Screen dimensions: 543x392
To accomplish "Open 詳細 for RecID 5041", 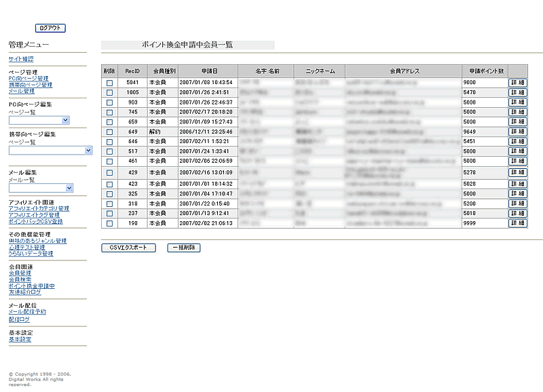I will (x=518, y=83).
